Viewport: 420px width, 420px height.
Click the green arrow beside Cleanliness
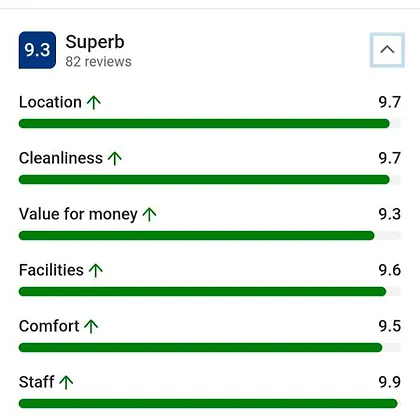coord(115,158)
